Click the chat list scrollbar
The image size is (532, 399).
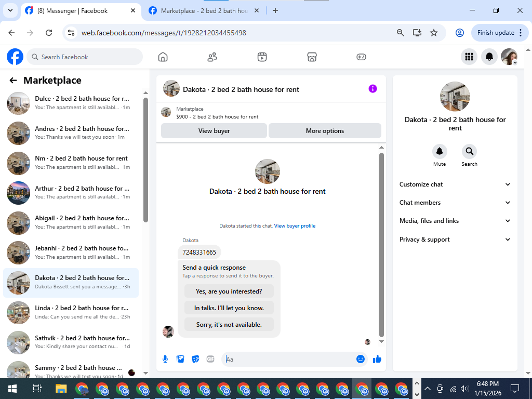(x=145, y=159)
